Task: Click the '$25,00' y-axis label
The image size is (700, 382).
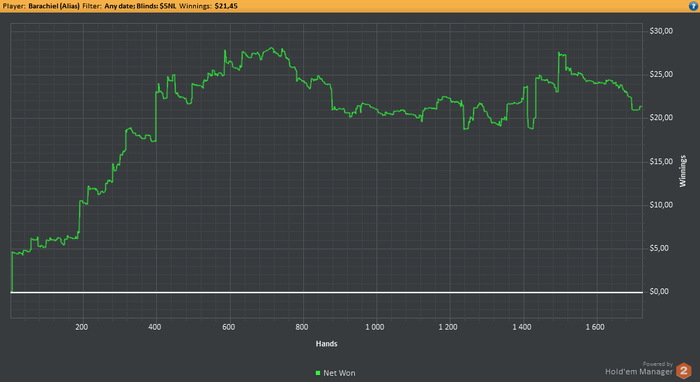Action: tap(661, 74)
